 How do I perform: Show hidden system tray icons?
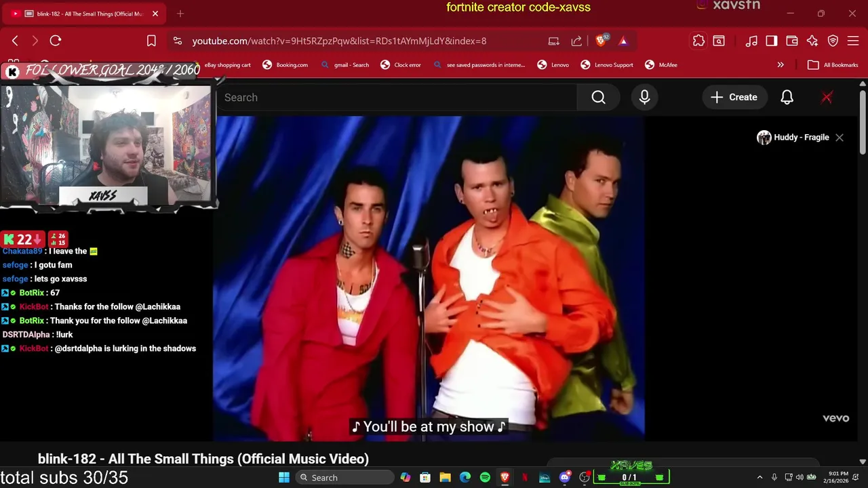click(759, 478)
